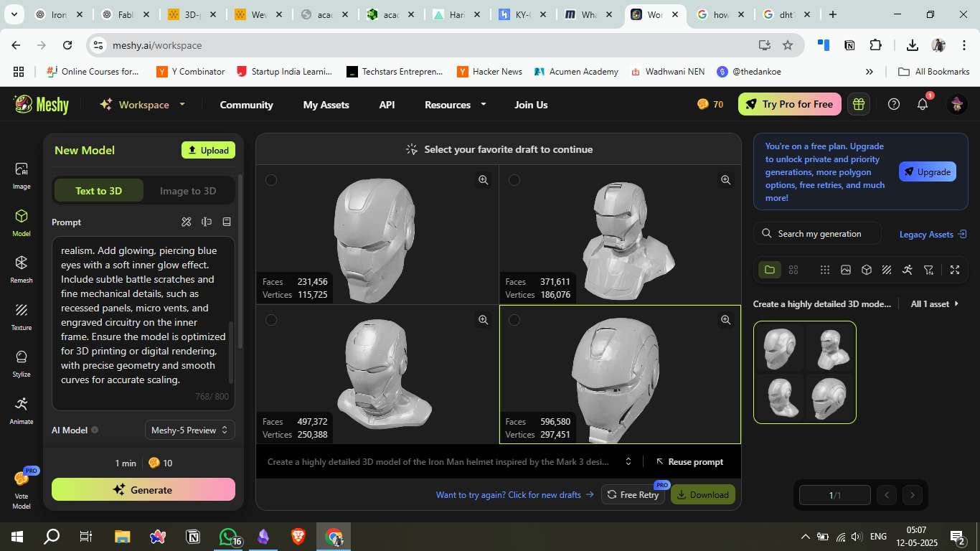Image resolution: width=980 pixels, height=551 pixels.
Task: Select the 371,611 faces draft radio
Action: pos(514,180)
